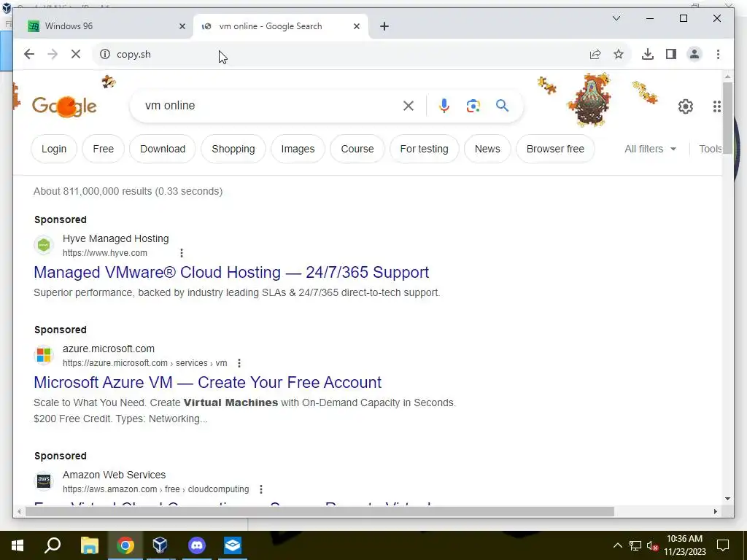Open Chrome profile avatar
Screen dimensions: 747x560
(694, 54)
